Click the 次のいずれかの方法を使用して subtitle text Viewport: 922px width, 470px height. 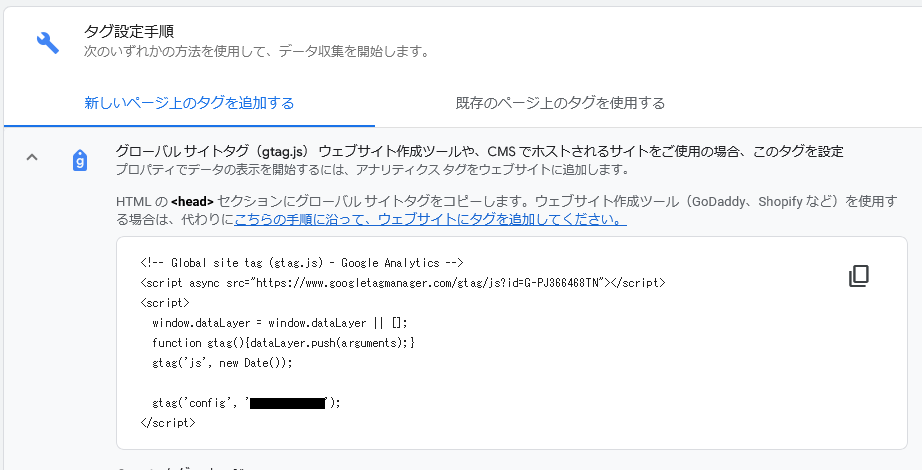256,50
